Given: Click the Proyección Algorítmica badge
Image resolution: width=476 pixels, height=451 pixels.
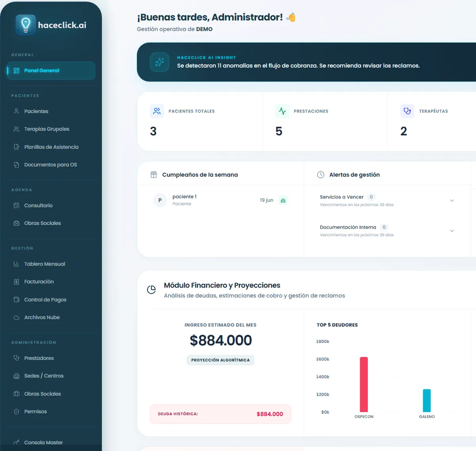Looking at the screenshot, I should pyautogui.click(x=221, y=360).
